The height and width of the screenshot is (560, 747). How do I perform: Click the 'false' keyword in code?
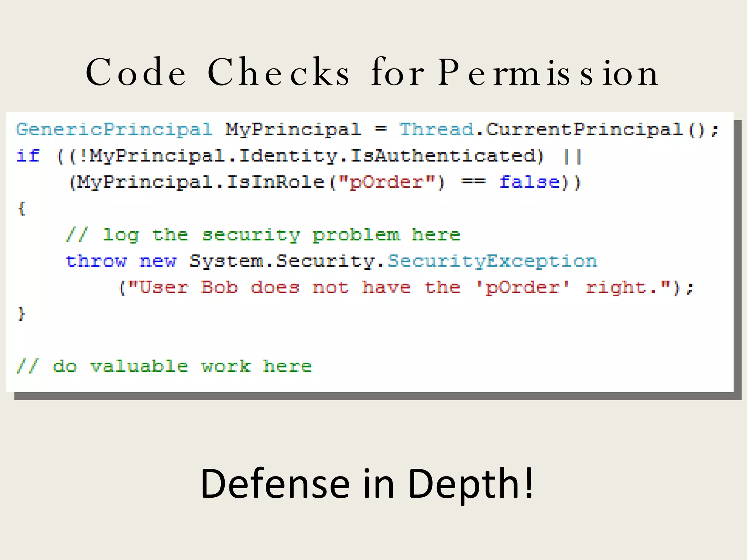click(530, 182)
